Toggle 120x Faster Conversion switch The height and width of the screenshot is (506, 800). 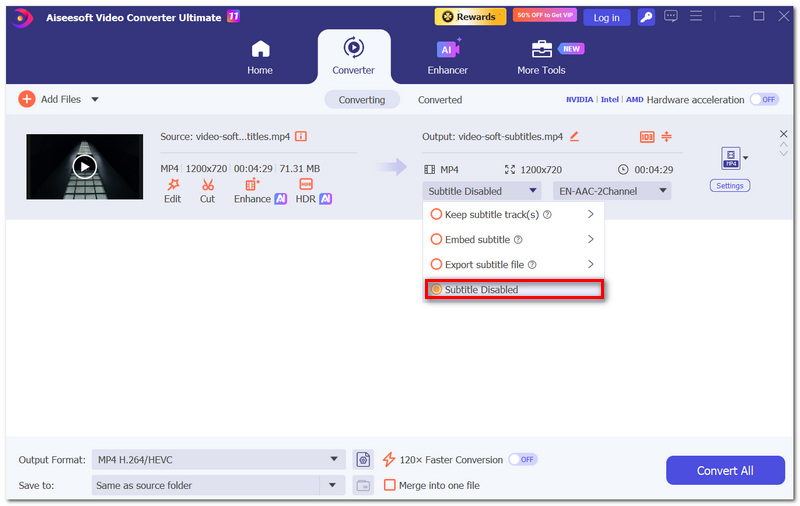(523, 460)
